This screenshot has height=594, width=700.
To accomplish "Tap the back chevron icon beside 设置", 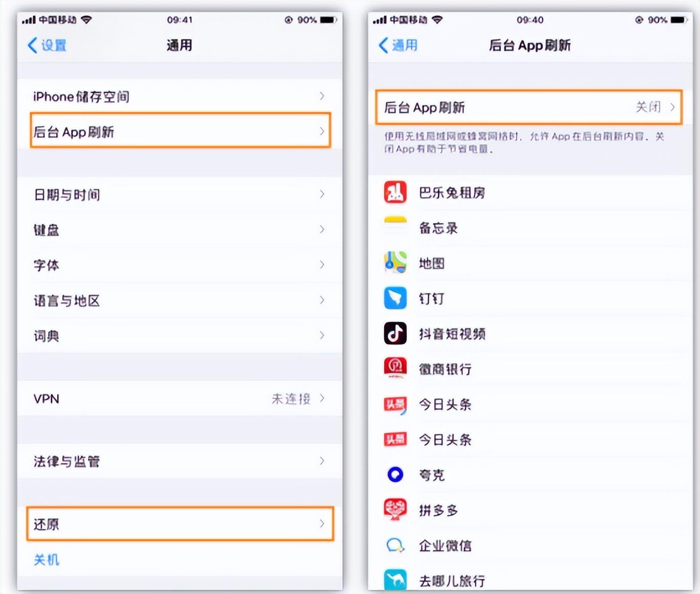I will tap(32, 45).
